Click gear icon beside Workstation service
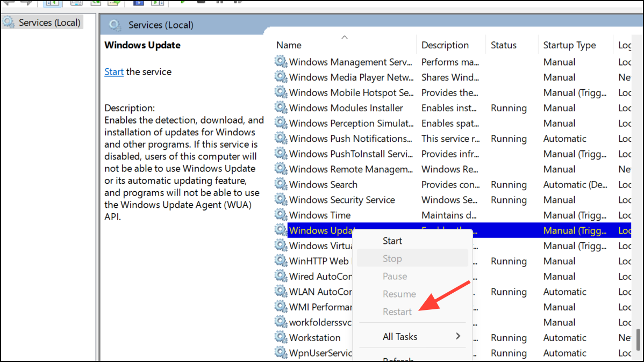Image resolution: width=644 pixels, height=362 pixels. pos(281,337)
